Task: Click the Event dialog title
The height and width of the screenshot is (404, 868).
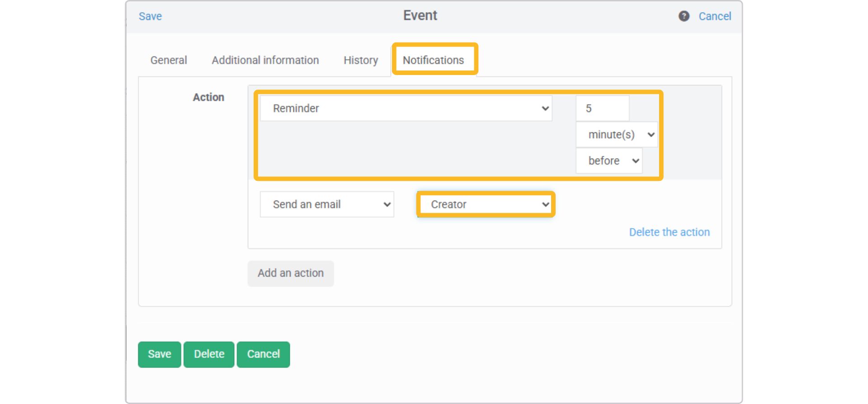Action: point(420,15)
